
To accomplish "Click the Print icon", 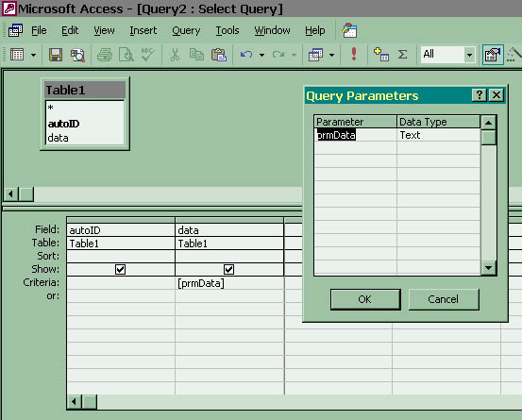I will [105, 55].
